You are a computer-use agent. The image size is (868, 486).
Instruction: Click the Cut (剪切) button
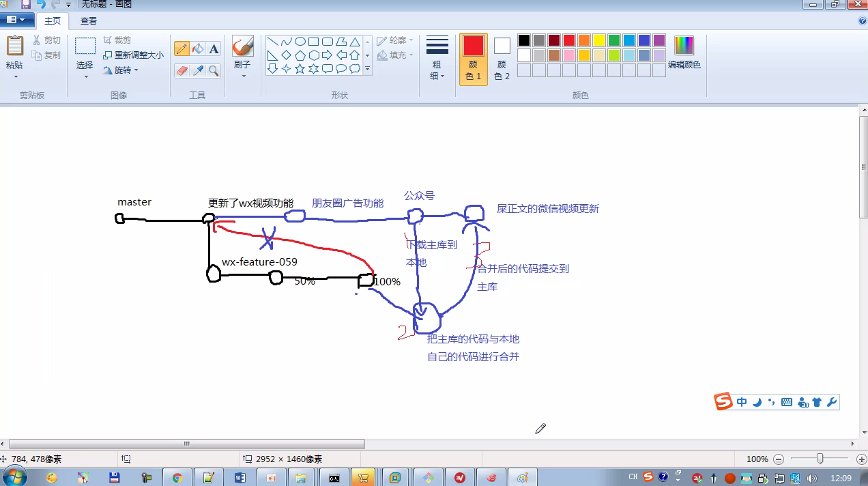46,40
